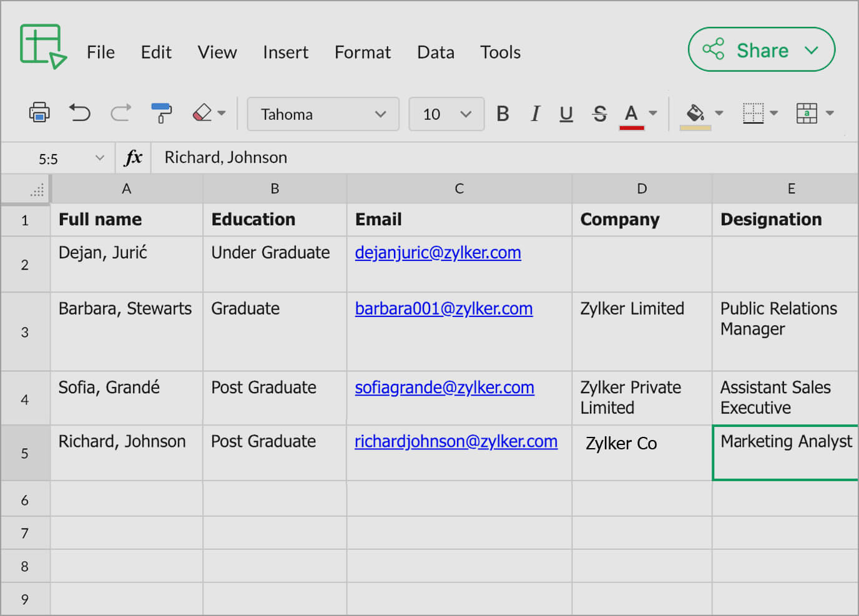Toggle bold formatting
This screenshot has height=616, width=859.
[503, 114]
